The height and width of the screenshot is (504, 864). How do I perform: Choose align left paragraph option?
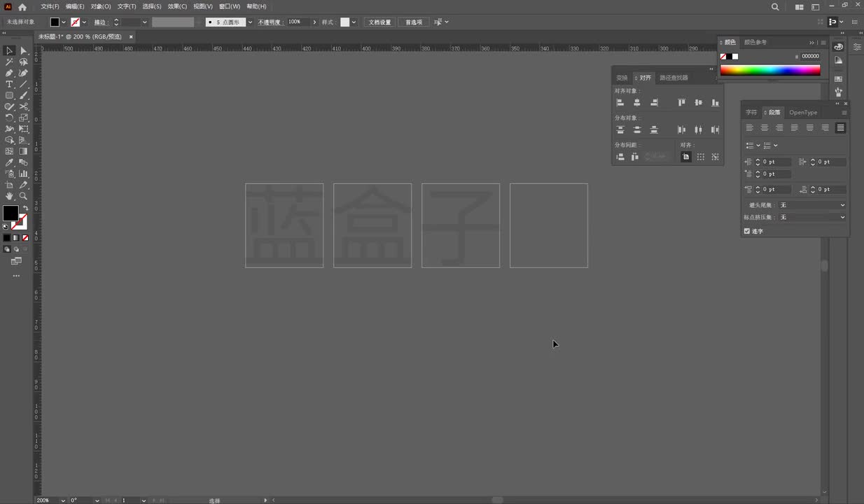(749, 127)
